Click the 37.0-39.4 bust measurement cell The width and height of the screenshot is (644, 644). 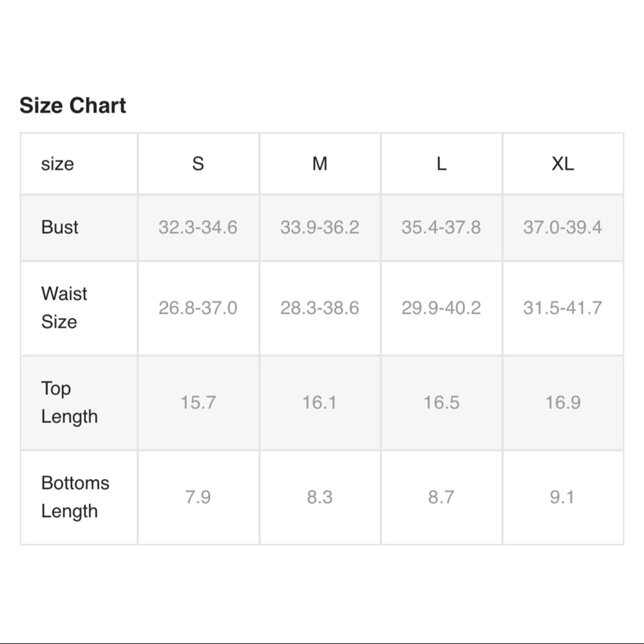point(562,227)
